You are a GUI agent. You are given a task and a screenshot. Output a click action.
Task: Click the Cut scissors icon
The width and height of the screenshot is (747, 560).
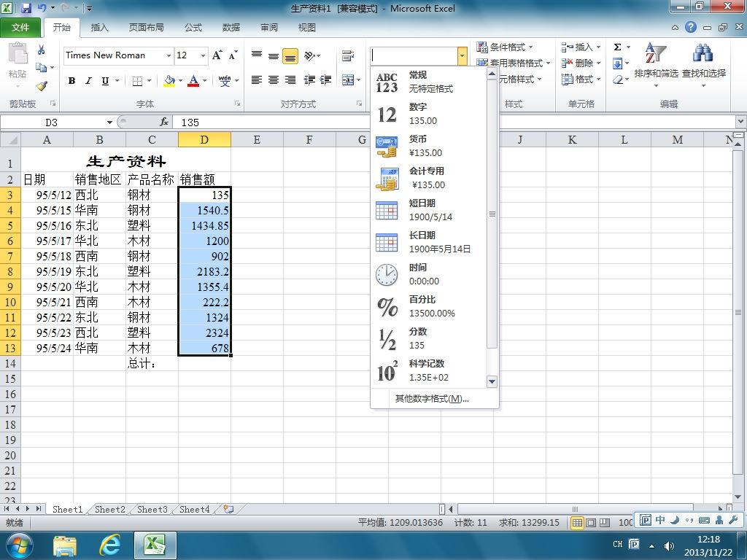[42, 50]
